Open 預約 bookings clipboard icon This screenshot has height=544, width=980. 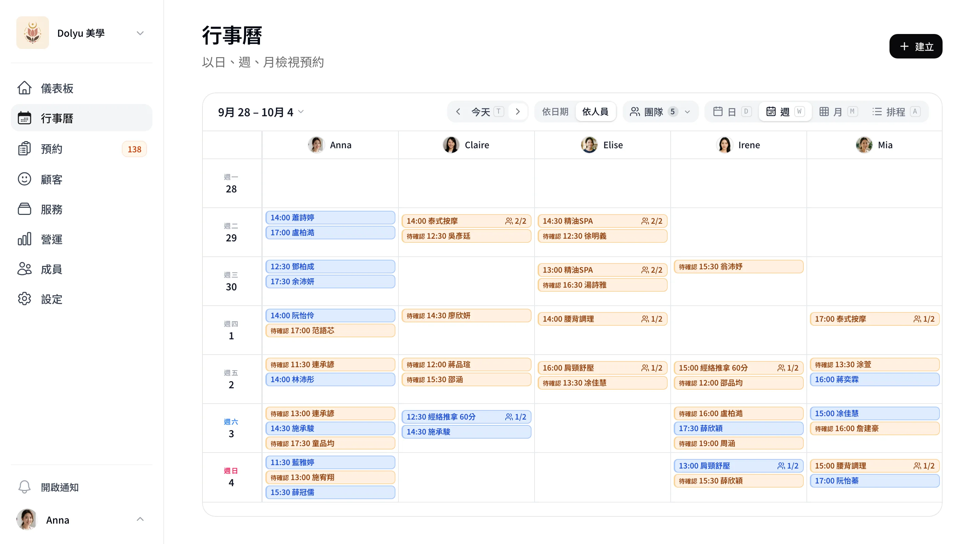pyautogui.click(x=24, y=149)
